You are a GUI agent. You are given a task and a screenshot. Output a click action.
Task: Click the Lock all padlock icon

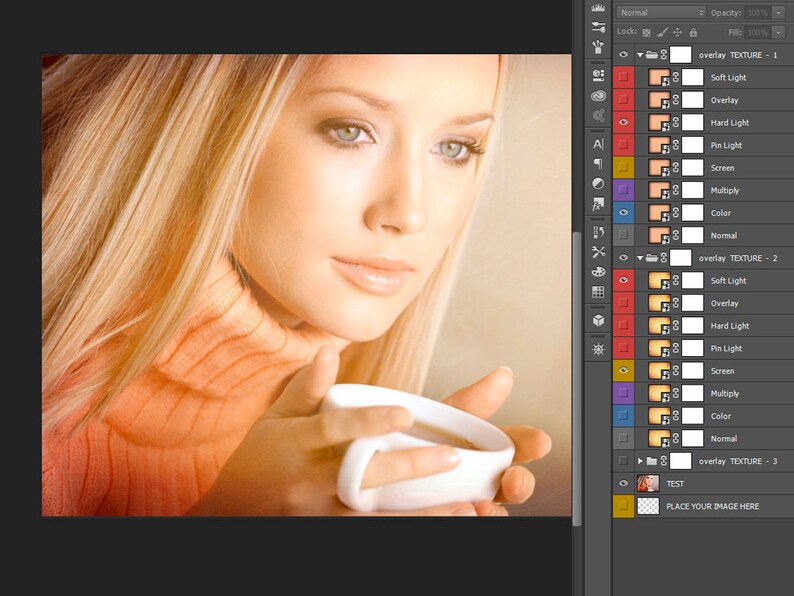click(693, 32)
